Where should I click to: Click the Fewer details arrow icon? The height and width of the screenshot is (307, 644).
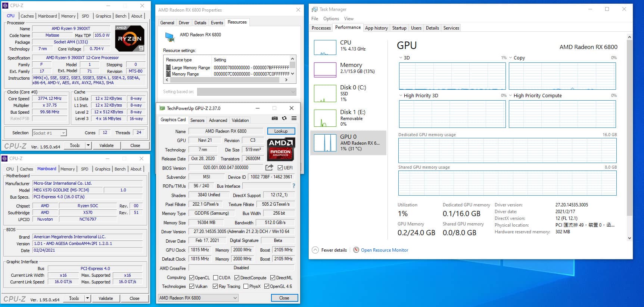[x=315, y=250]
